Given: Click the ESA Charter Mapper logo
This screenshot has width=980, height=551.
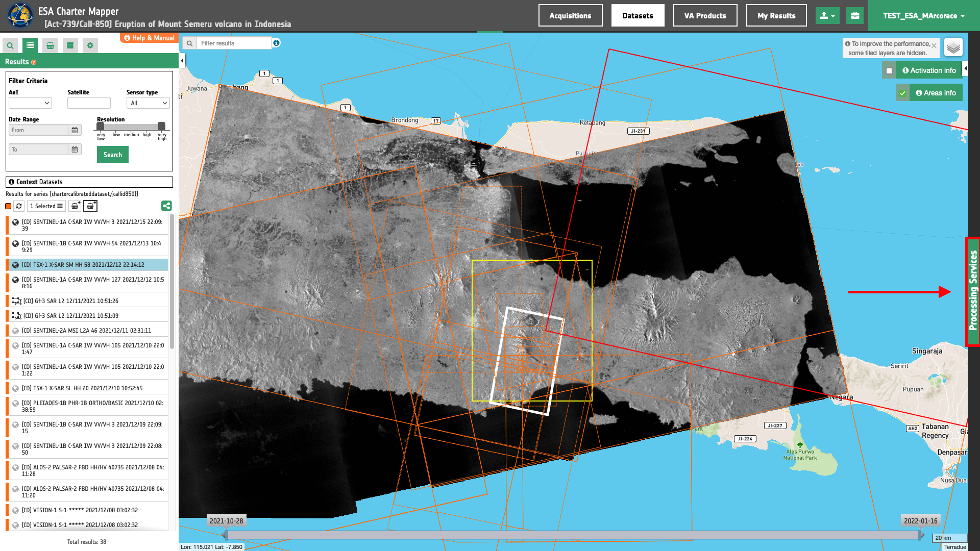Looking at the screenshot, I should (20, 15).
